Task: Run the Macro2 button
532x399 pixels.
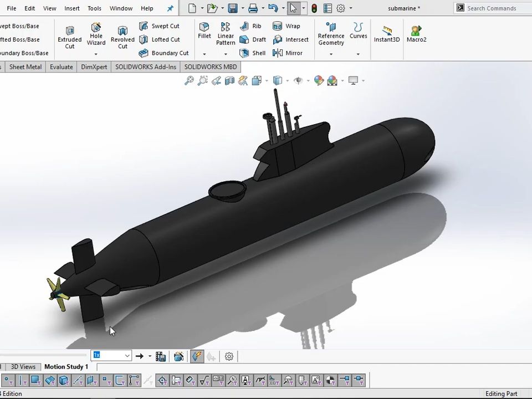Action: (416, 34)
